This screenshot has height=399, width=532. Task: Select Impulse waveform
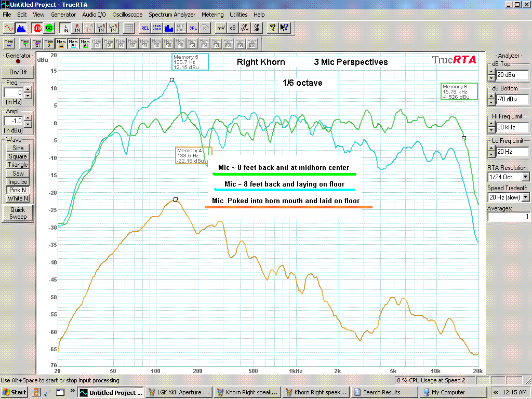pyautogui.click(x=18, y=182)
